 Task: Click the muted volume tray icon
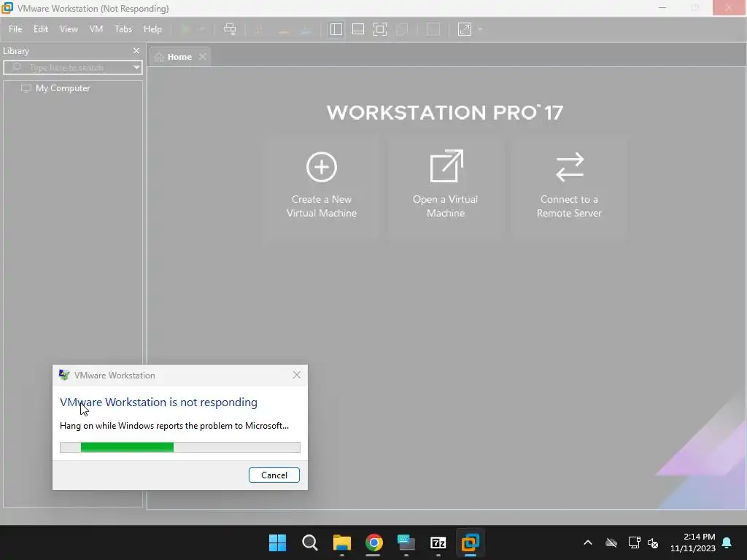653,542
